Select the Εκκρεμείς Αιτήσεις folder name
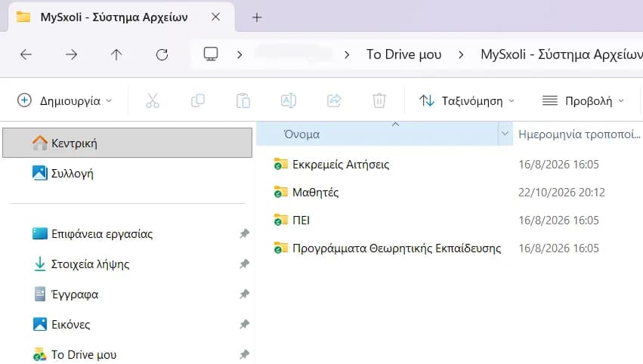 coord(341,165)
